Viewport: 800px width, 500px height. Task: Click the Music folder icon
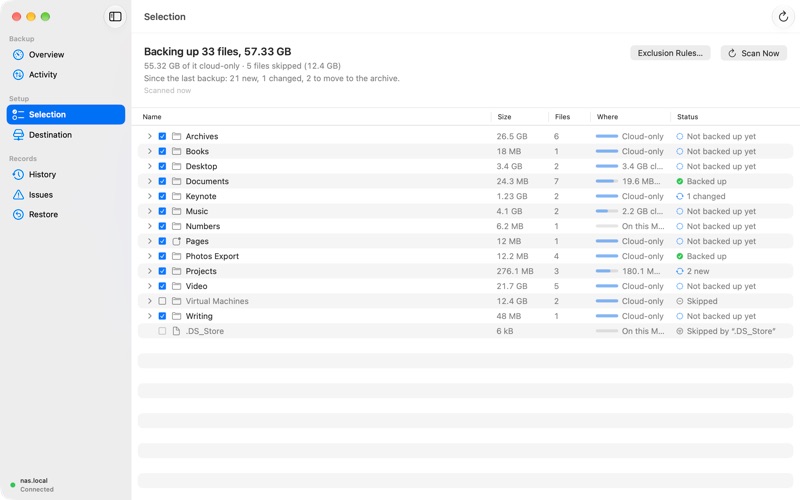pos(177,211)
